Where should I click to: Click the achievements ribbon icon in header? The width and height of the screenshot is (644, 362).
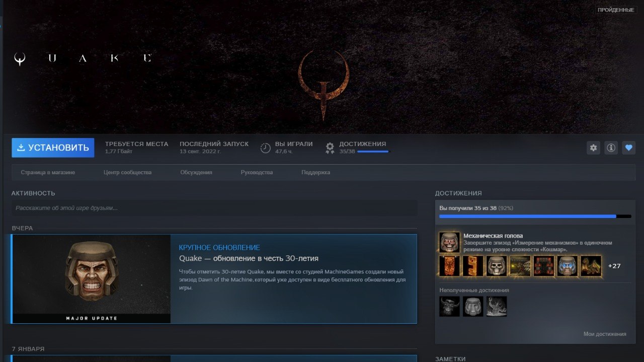click(330, 148)
